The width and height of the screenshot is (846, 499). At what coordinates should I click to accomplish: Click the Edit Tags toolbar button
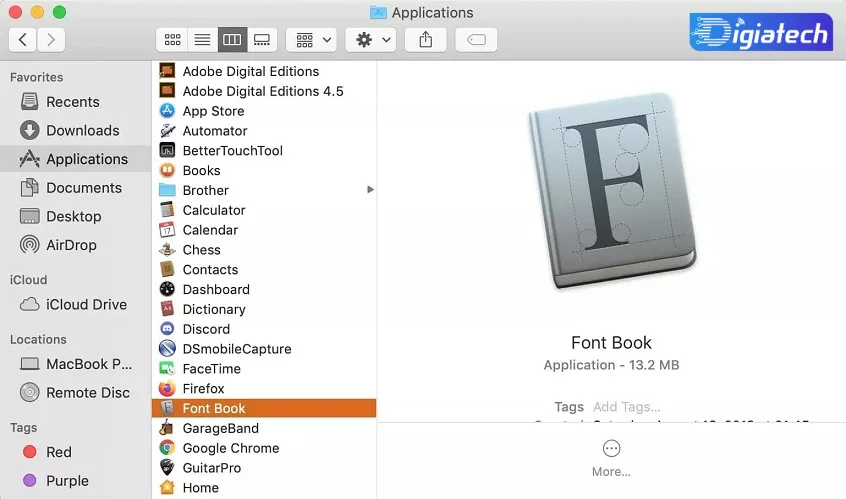click(476, 39)
